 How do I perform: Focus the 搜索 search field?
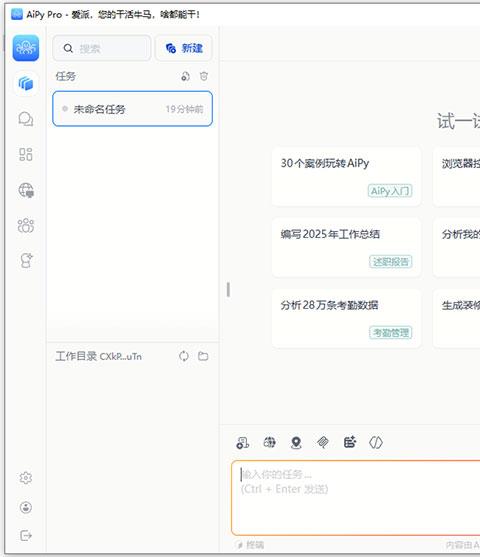(x=102, y=48)
